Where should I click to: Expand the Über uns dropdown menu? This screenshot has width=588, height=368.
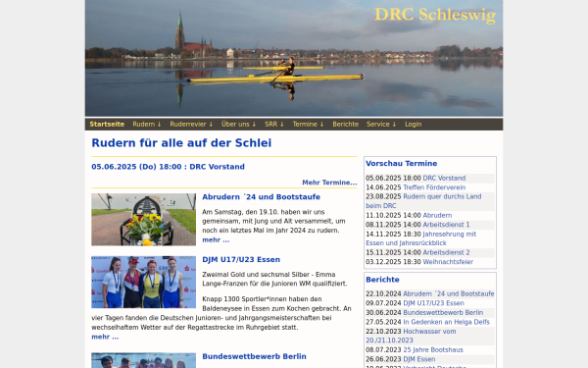238,125
